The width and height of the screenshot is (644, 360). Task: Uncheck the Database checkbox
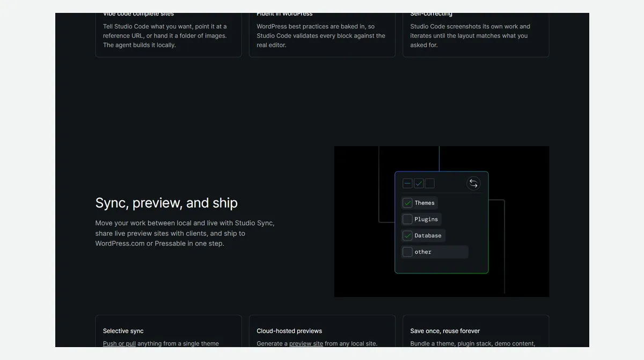pos(407,235)
